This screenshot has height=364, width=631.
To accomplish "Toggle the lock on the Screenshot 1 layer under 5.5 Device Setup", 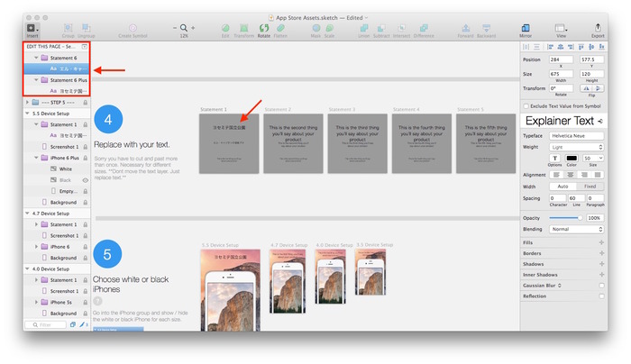I will click(x=86, y=147).
